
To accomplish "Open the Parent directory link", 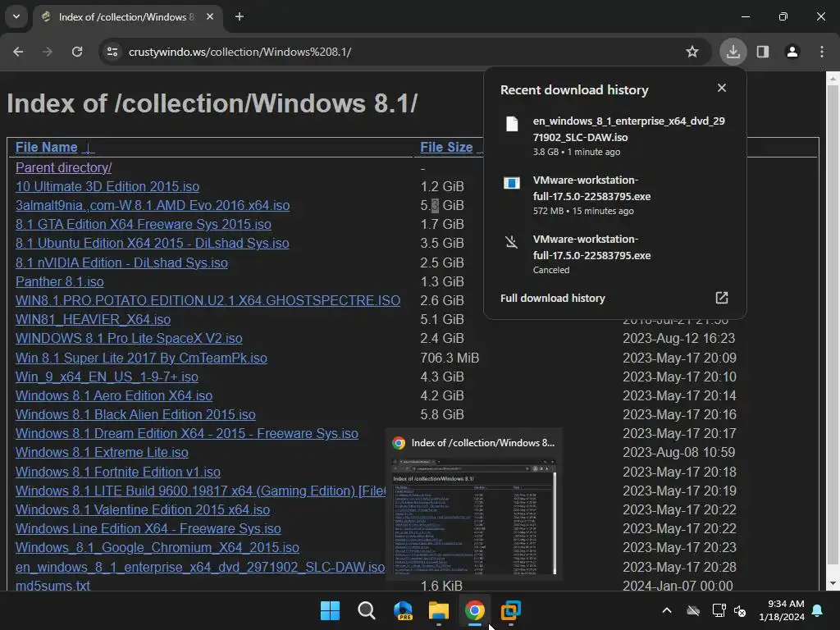I will 64,167.
